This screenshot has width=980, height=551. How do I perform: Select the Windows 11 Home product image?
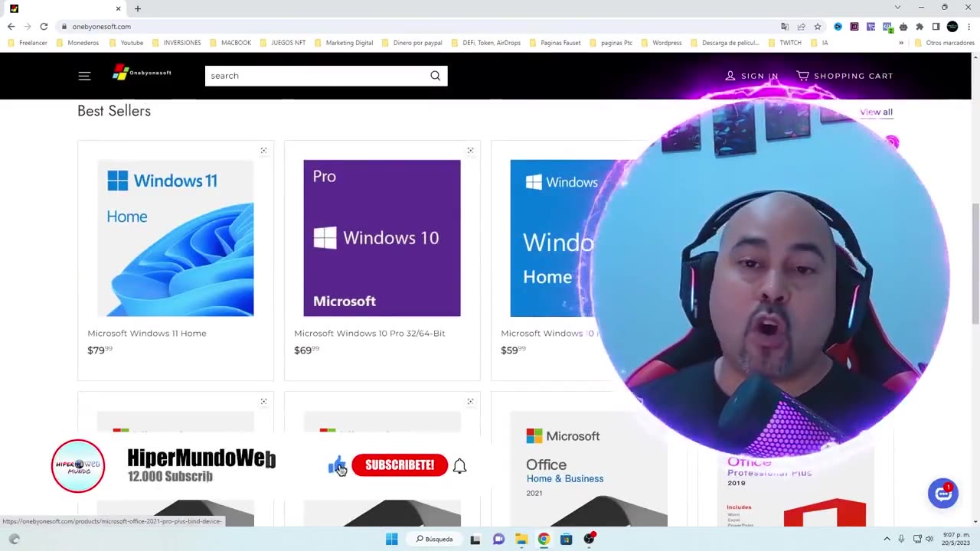point(175,238)
